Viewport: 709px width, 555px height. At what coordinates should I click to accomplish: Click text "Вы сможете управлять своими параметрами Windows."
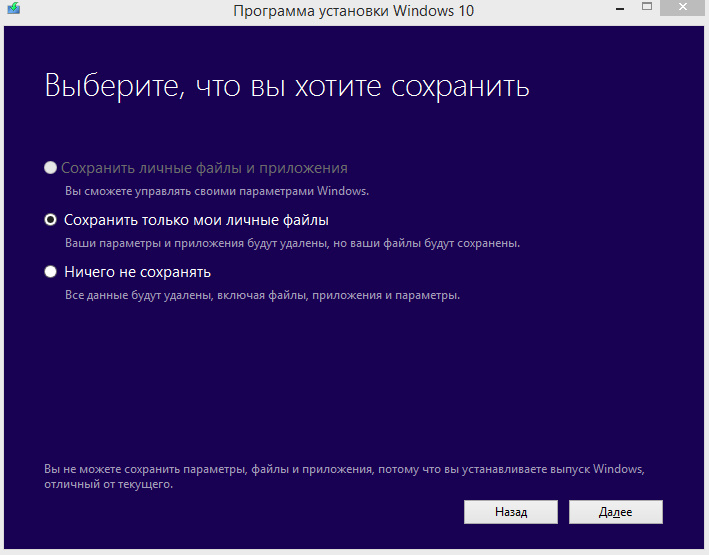coord(217,191)
